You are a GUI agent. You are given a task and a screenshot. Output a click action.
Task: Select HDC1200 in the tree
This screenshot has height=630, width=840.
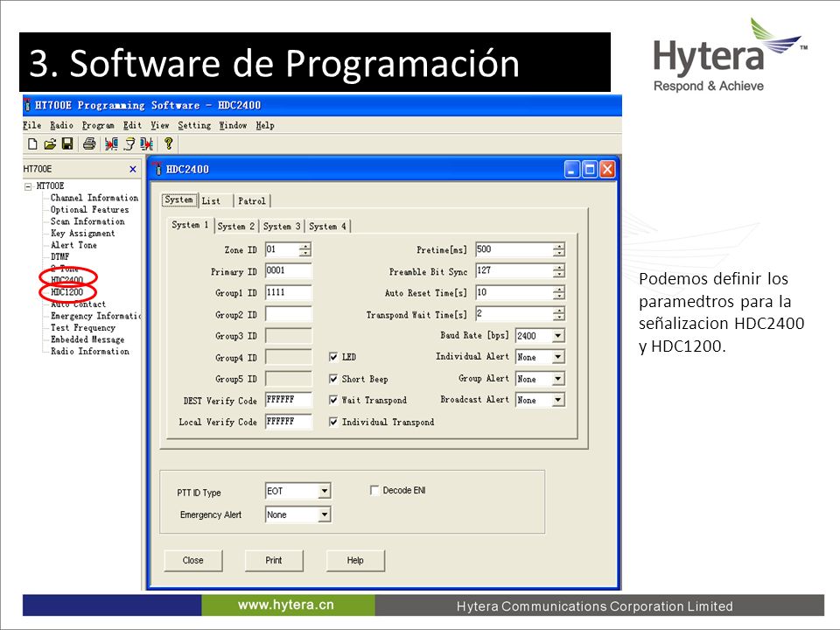click(x=67, y=292)
